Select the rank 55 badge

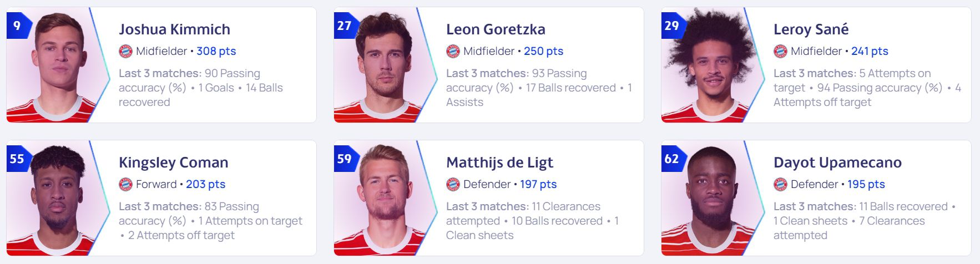pyautogui.click(x=18, y=159)
